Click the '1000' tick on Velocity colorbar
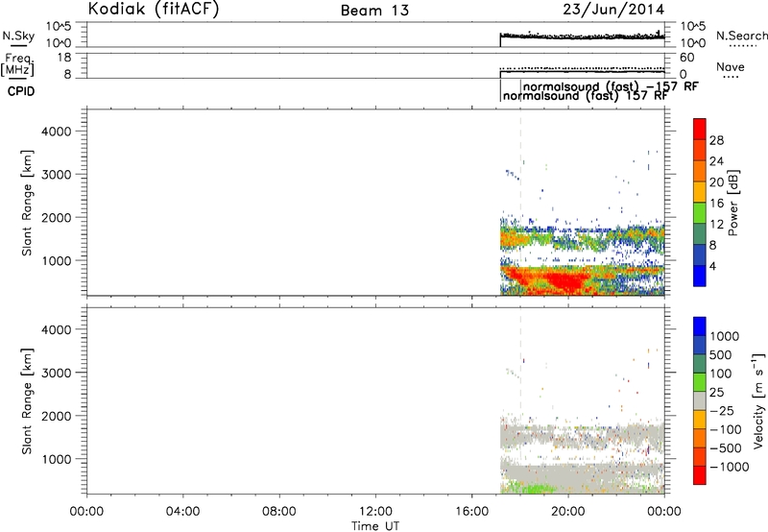Viewport: 768px width, 532px height. pos(724,336)
